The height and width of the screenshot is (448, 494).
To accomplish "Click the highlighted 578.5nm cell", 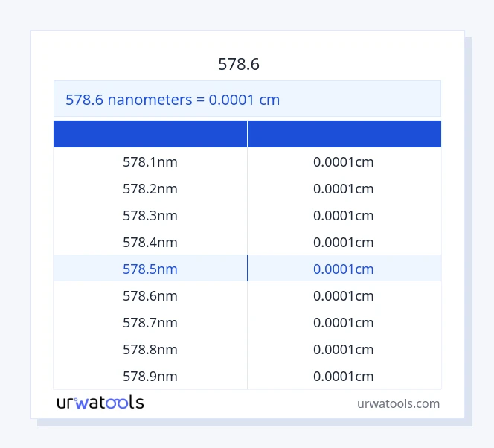I will (x=150, y=269).
